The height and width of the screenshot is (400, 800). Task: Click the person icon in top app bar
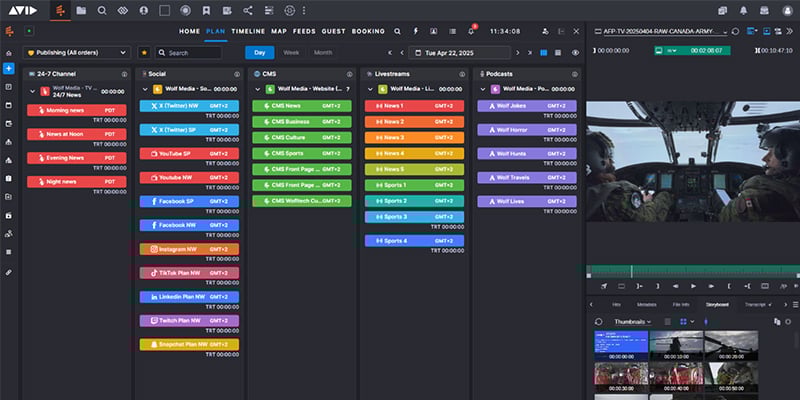coord(143,10)
